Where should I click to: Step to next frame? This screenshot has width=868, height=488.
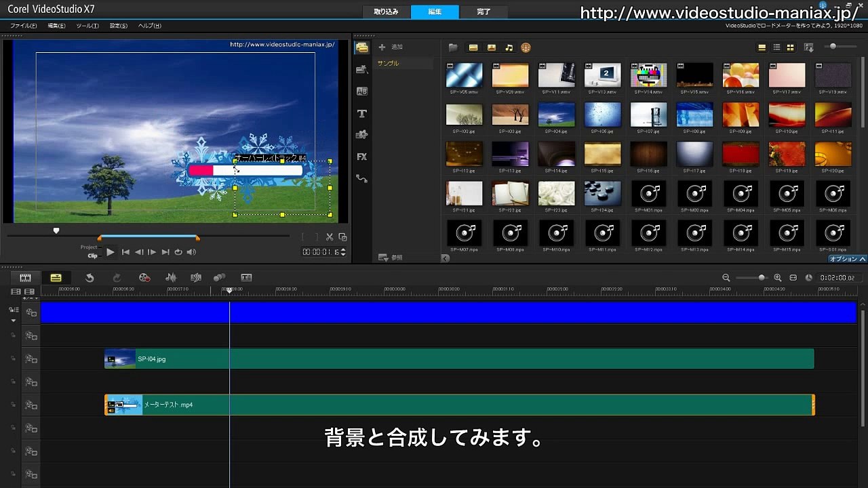pos(152,252)
